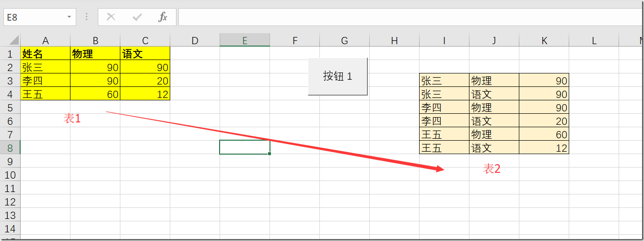Image resolution: width=644 pixels, height=241 pixels.
Task: Select row 4 header
Action: pyautogui.click(x=10, y=94)
